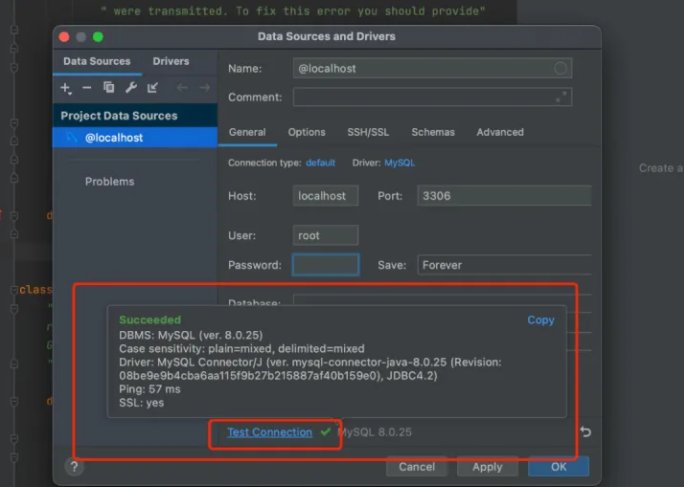Select @localhost in Project Data Sources

[135, 137]
